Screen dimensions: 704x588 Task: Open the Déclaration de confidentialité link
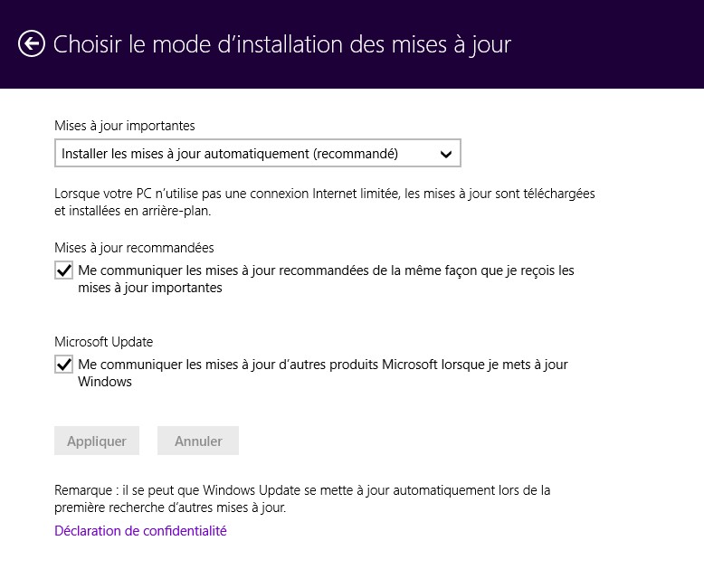[x=140, y=531]
